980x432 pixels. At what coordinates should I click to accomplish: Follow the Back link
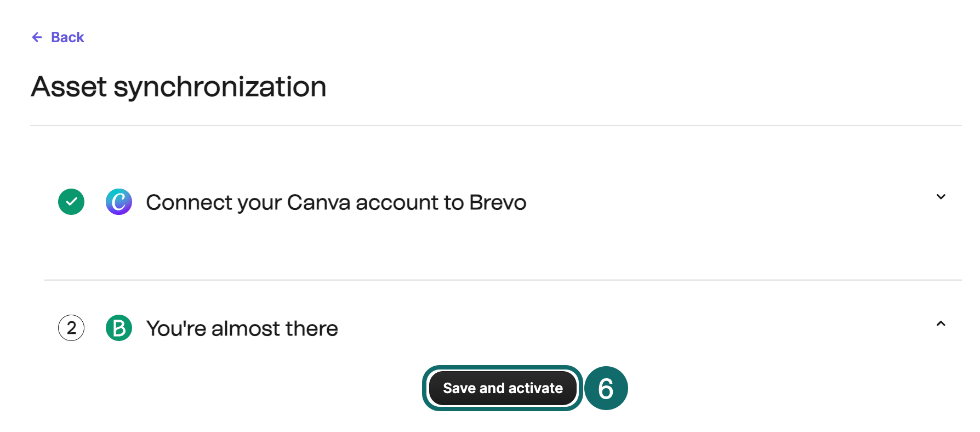67,37
